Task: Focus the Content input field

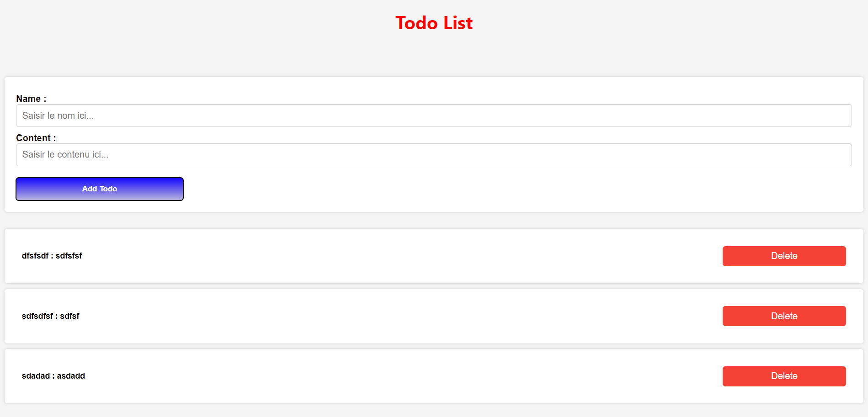Action: click(x=433, y=155)
